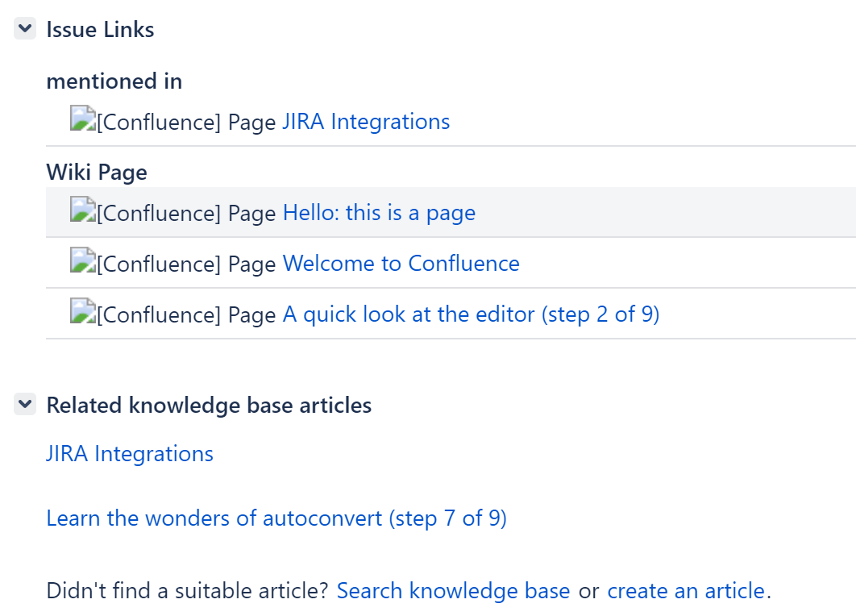Screen dimensions: 856x616
Task: Click Didn't find a suitable article? text
Action: coord(187,591)
